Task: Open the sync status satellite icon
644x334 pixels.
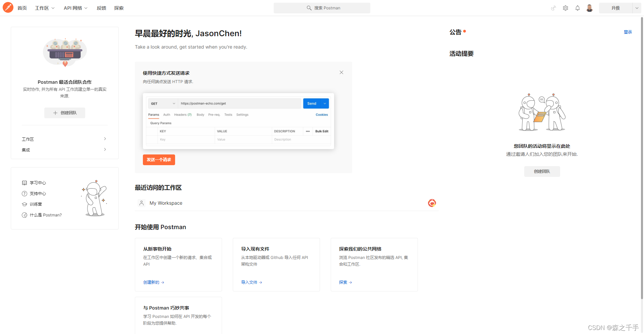Action: (x=553, y=8)
